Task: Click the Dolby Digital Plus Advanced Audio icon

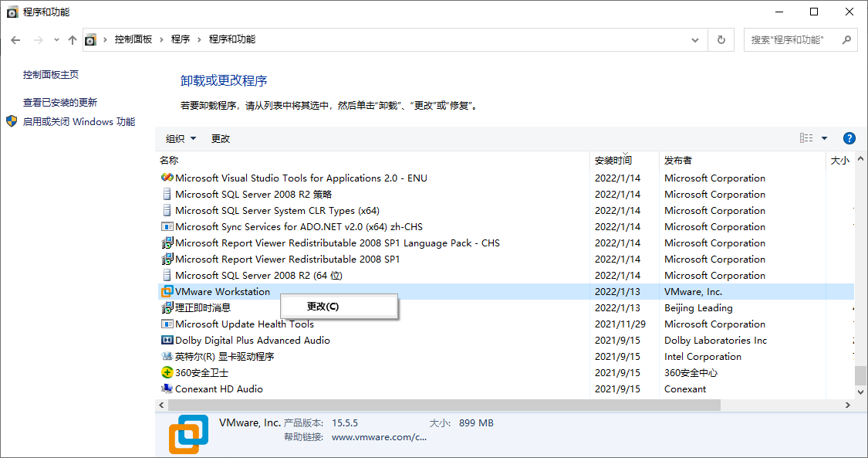Action: pyautogui.click(x=167, y=340)
